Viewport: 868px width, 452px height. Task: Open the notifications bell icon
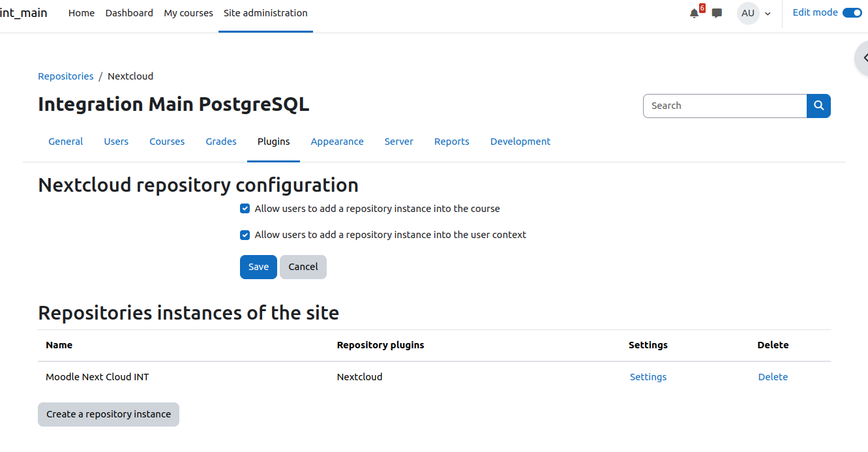(x=695, y=13)
